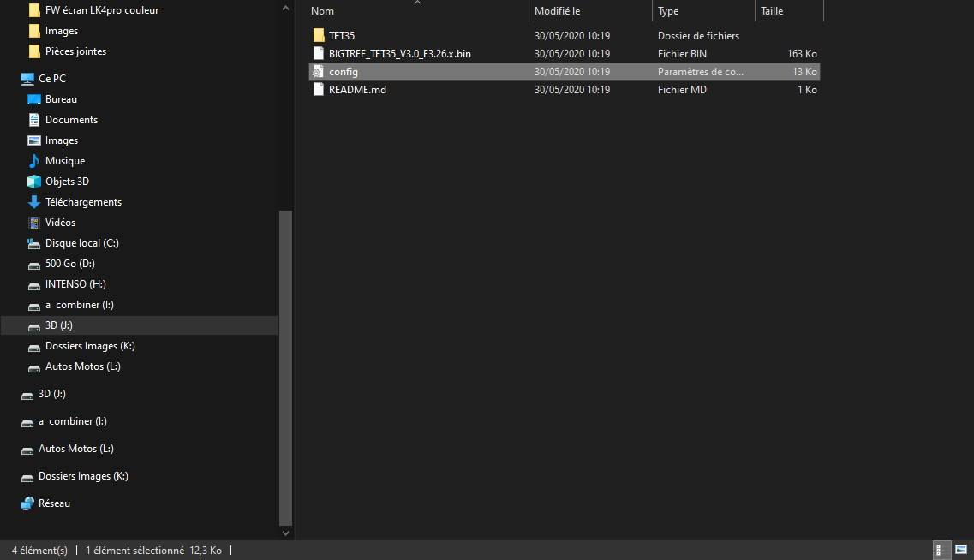Image resolution: width=974 pixels, height=560 pixels.
Task: Click the navigation pane scroll-down arrow
Action: tap(286, 533)
